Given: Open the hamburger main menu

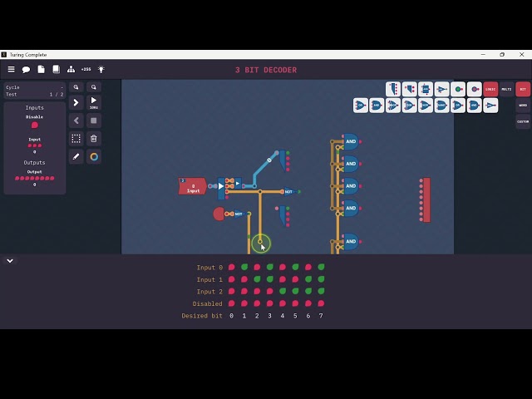Looking at the screenshot, I should coord(11,69).
